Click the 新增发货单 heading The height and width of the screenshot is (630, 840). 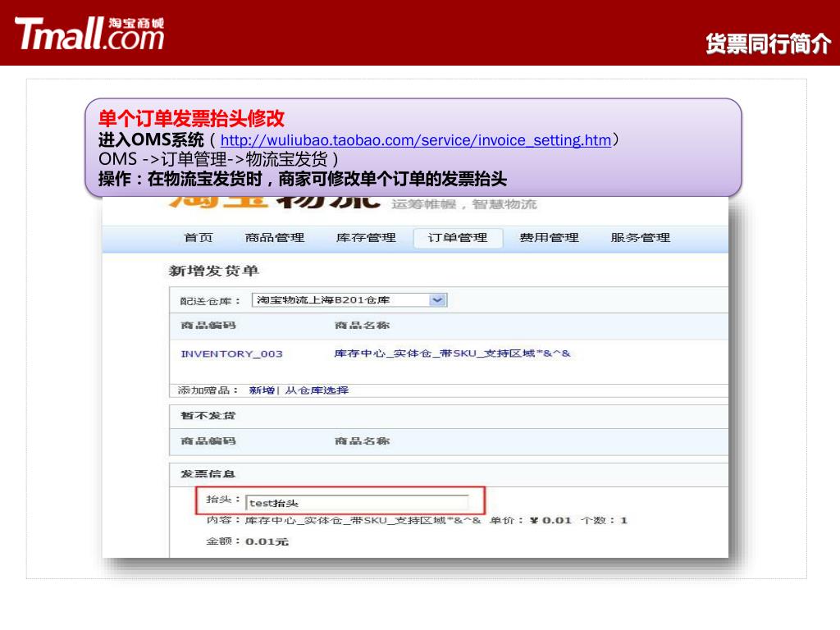214,271
